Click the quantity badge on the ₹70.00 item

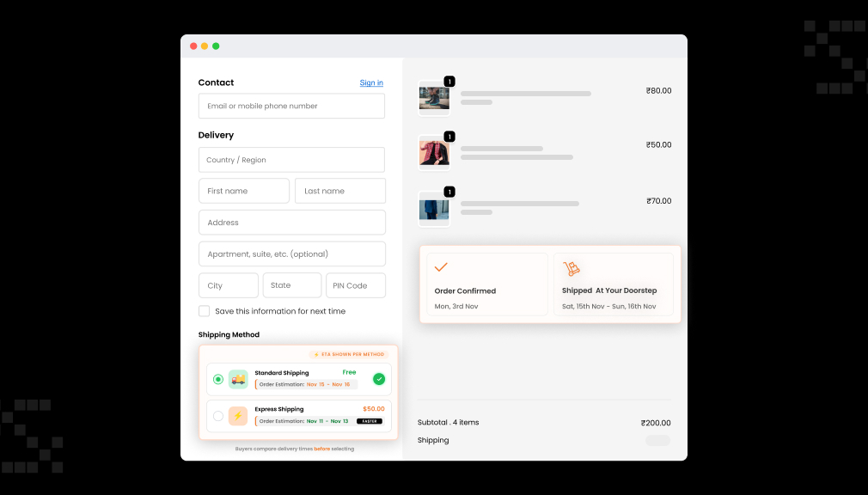[449, 192]
